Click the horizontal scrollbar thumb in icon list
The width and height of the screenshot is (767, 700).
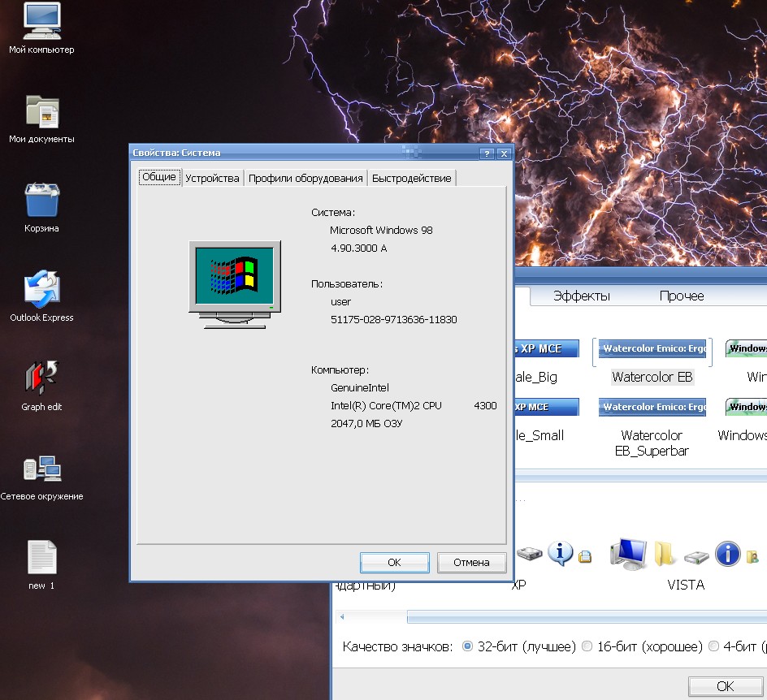(x=587, y=617)
